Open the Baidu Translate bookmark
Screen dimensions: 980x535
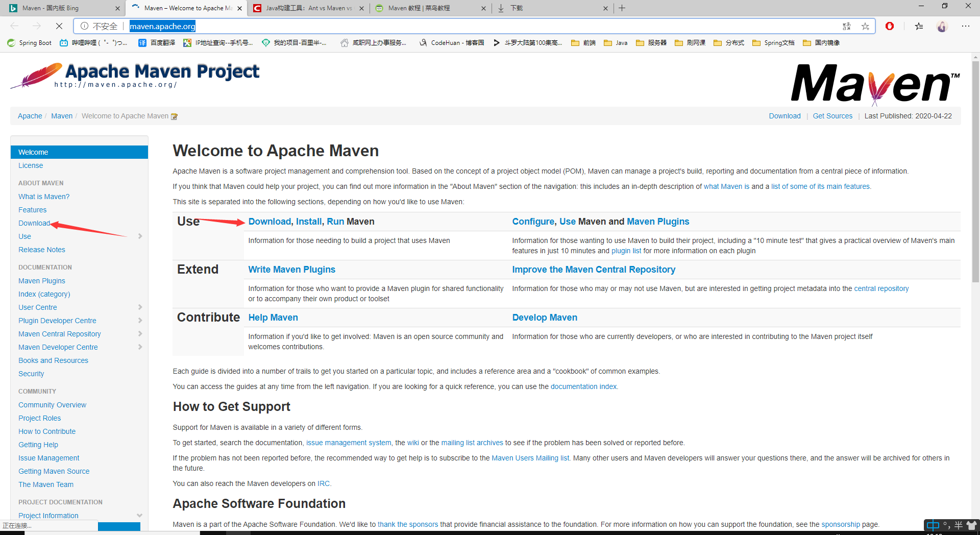(x=157, y=43)
